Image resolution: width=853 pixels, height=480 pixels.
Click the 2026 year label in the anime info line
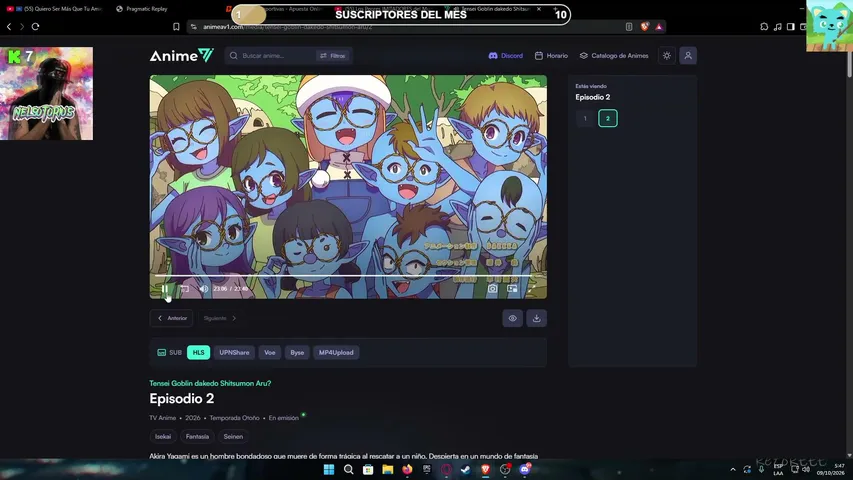193,418
